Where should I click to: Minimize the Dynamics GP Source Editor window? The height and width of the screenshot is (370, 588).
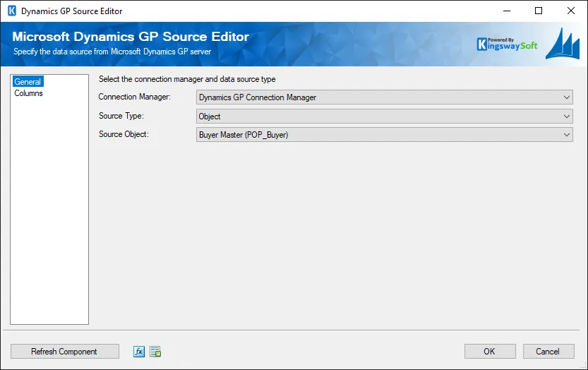(x=507, y=11)
